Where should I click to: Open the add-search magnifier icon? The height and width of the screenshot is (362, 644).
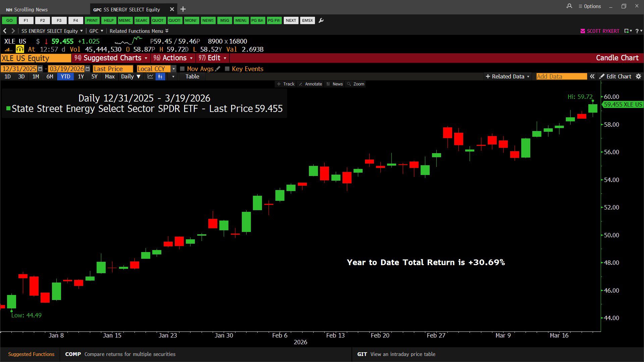click(x=569, y=6)
